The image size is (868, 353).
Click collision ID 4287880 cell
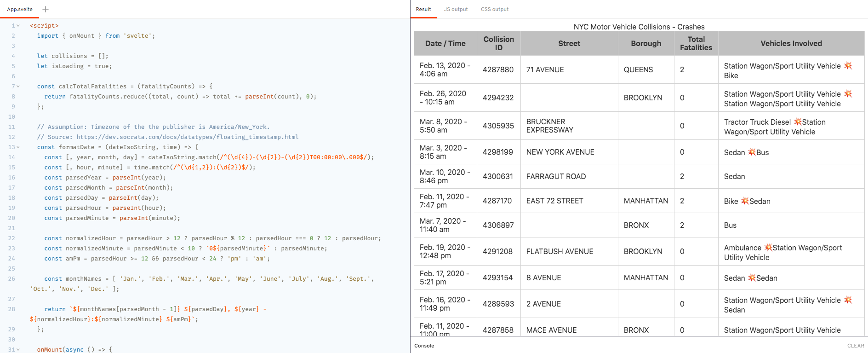(499, 69)
